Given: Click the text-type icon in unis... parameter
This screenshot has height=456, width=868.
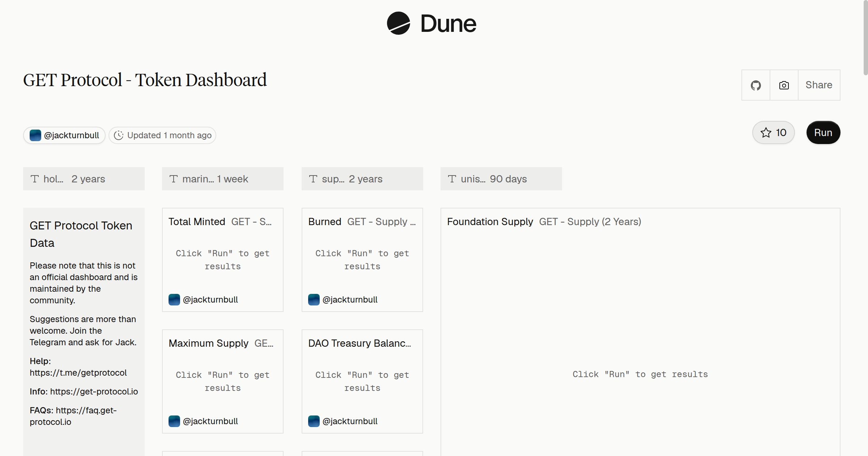Looking at the screenshot, I should (452, 179).
